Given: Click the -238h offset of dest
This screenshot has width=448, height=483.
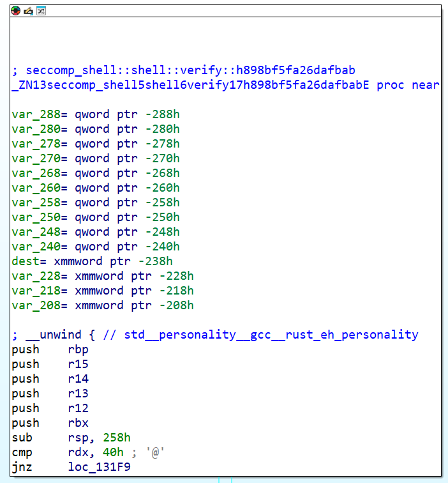Looking at the screenshot, I should pos(156,261).
